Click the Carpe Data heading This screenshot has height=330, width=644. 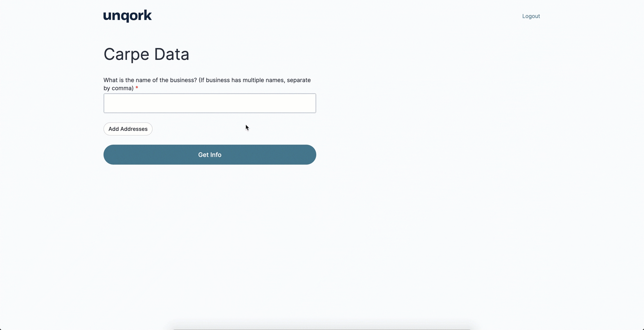146,54
